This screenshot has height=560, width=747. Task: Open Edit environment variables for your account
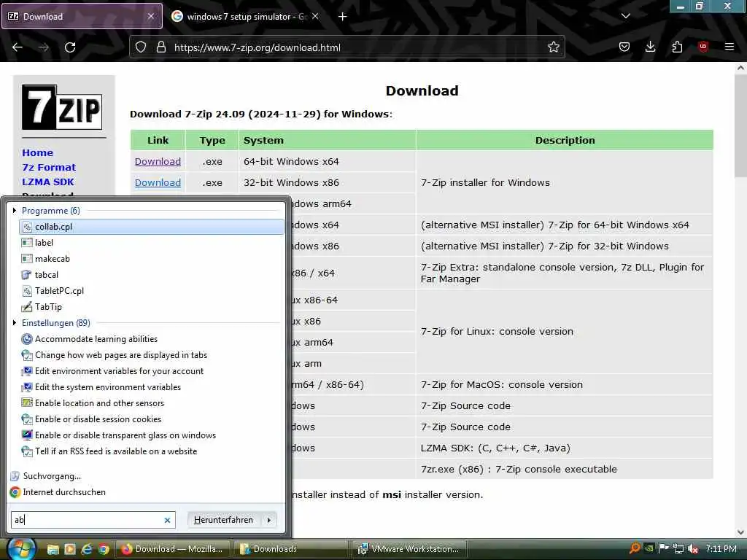pos(152,371)
